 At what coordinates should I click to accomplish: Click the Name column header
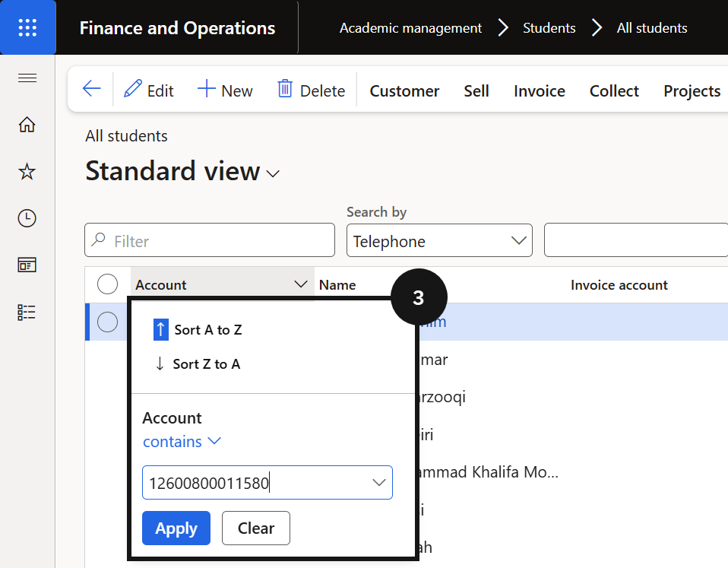coord(337,284)
